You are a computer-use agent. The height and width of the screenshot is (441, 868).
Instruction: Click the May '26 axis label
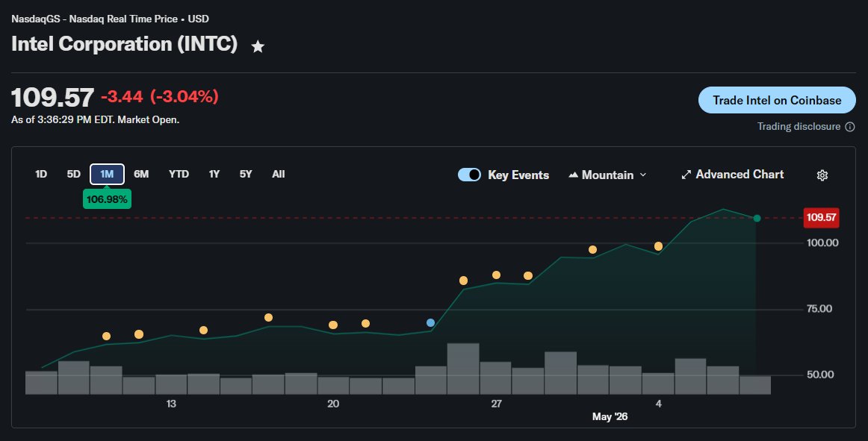(x=610, y=416)
